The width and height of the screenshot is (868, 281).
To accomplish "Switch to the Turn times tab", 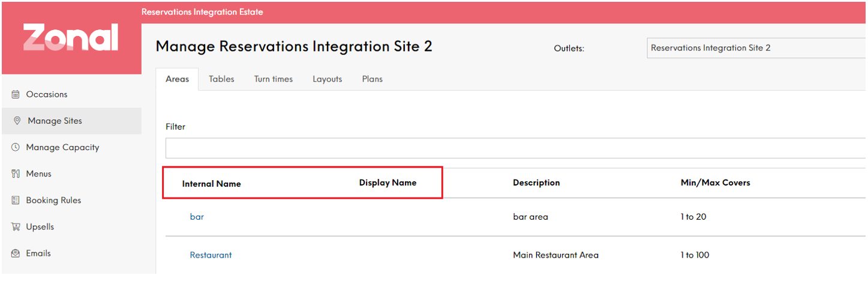I will point(274,79).
